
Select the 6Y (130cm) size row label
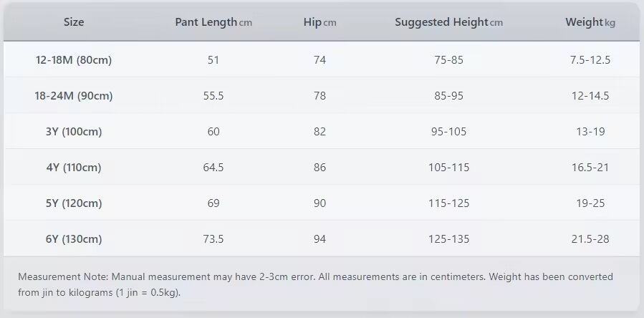click(x=74, y=239)
